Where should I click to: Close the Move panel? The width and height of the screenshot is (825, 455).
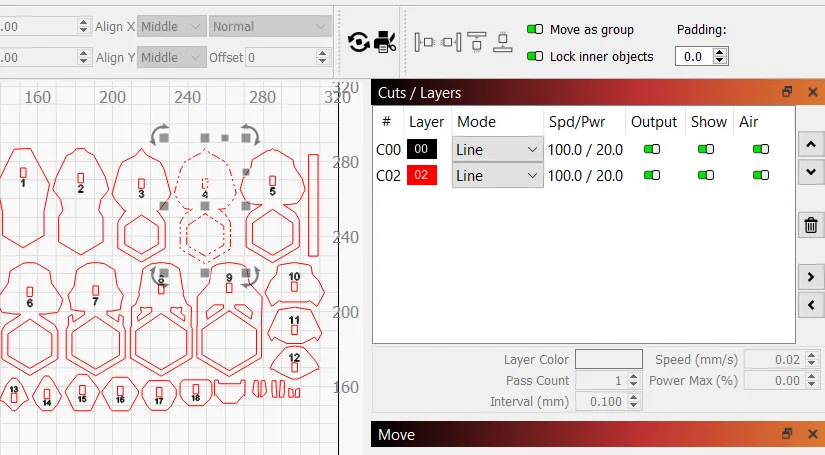click(x=813, y=434)
